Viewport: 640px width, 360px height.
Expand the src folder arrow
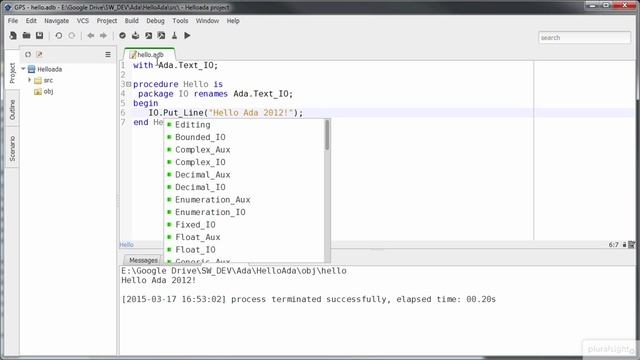(x=29, y=80)
